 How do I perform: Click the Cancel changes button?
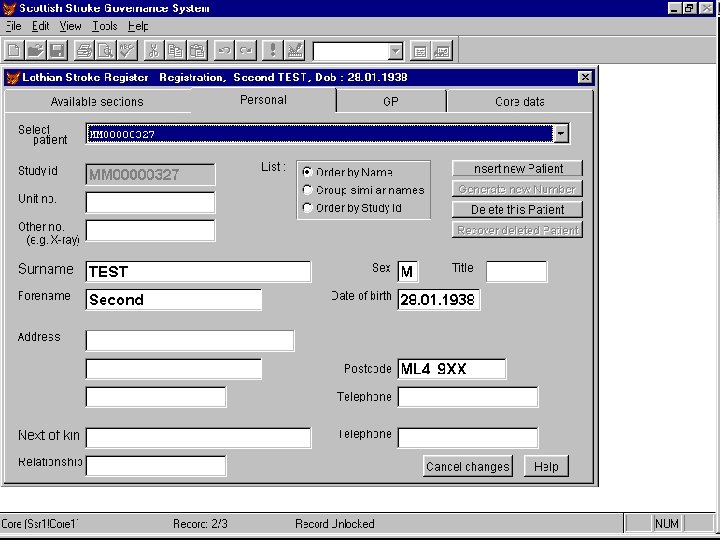(x=467, y=467)
